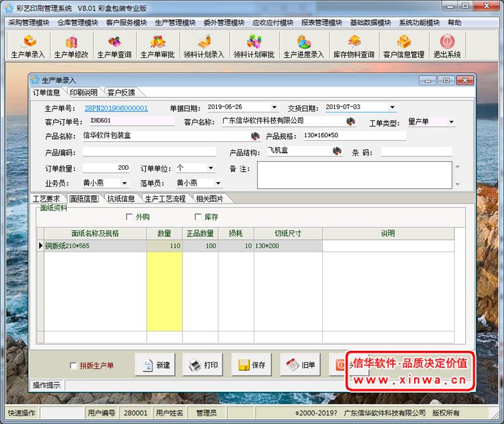
Task: Open 委外管理模块 menu
Action: pyautogui.click(x=224, y=23)
